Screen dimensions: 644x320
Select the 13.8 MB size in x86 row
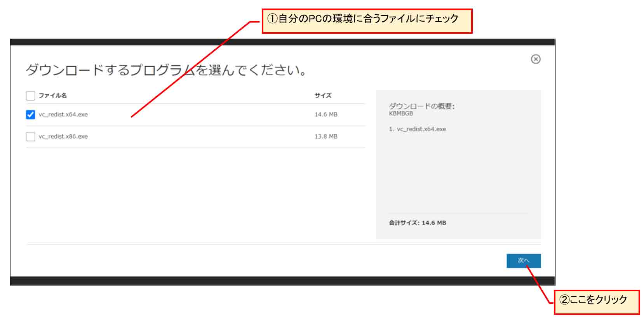[325, 136]
